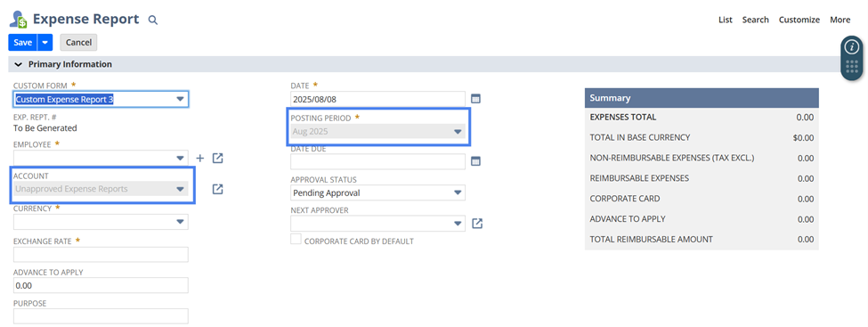Viewport: 868px width, 327px height.
Task: Open employee record in new window icon
Action: [x=217, y=159]
